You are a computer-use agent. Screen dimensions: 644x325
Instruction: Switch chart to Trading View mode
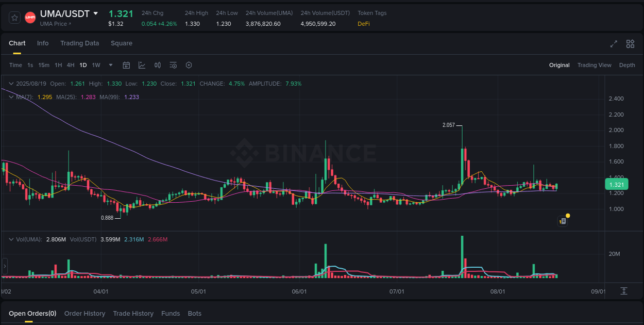594,65
